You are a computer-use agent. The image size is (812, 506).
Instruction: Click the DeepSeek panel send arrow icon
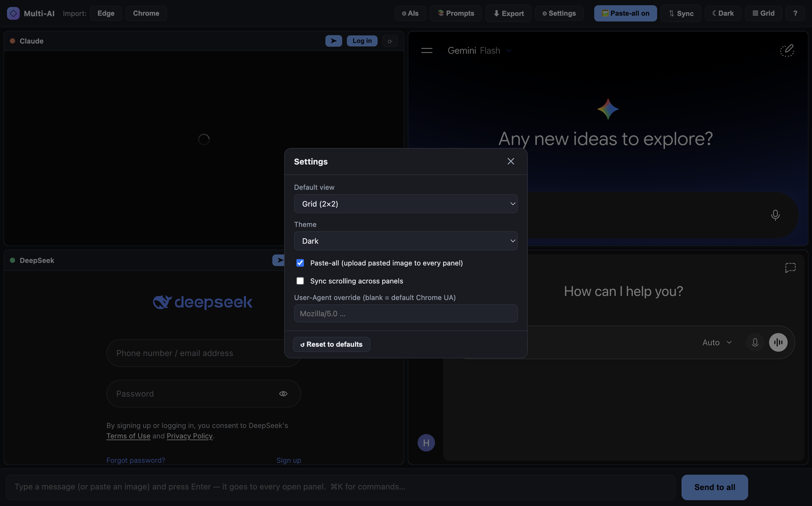coord(278,260)
